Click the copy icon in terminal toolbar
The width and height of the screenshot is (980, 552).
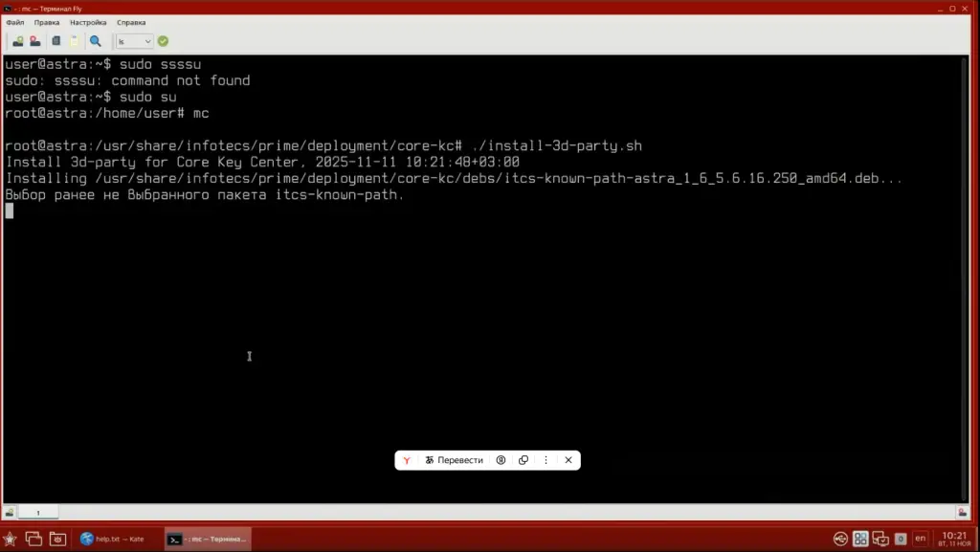[56, 41]
